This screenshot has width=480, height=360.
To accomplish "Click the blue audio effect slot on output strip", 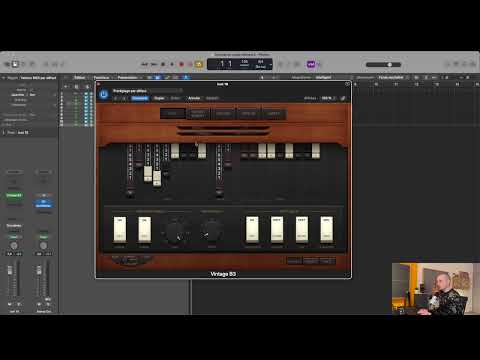I will coord(43,203).
